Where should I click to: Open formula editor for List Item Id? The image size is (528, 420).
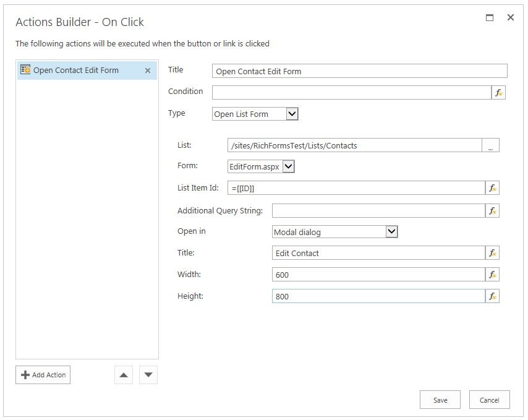coord(492,188)
